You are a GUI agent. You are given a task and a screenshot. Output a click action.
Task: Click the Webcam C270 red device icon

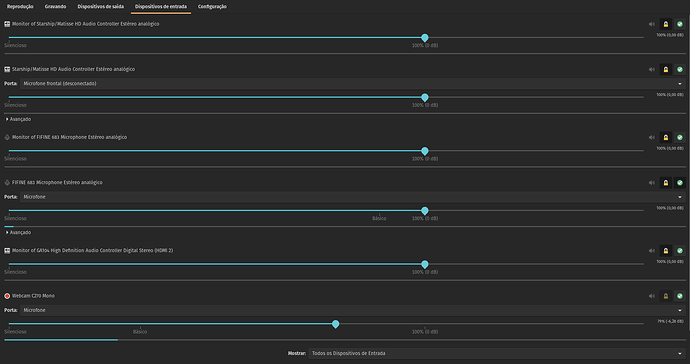click(7, 296)
